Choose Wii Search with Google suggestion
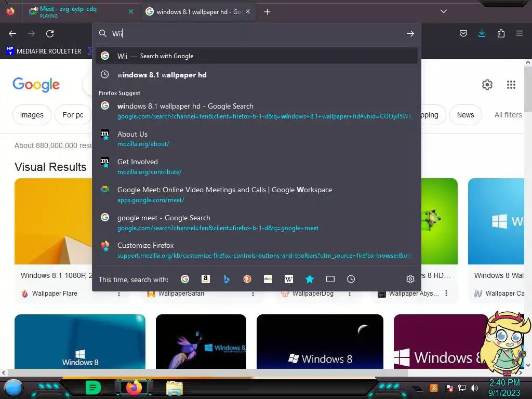This screenshot has height=399, width=532. pyautogui.click(x=257, y=56)
